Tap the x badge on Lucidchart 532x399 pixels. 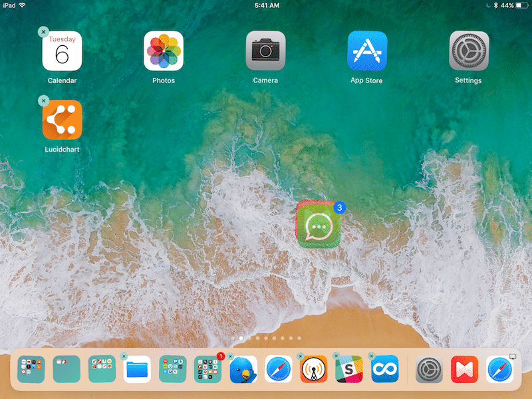point(43,100)
